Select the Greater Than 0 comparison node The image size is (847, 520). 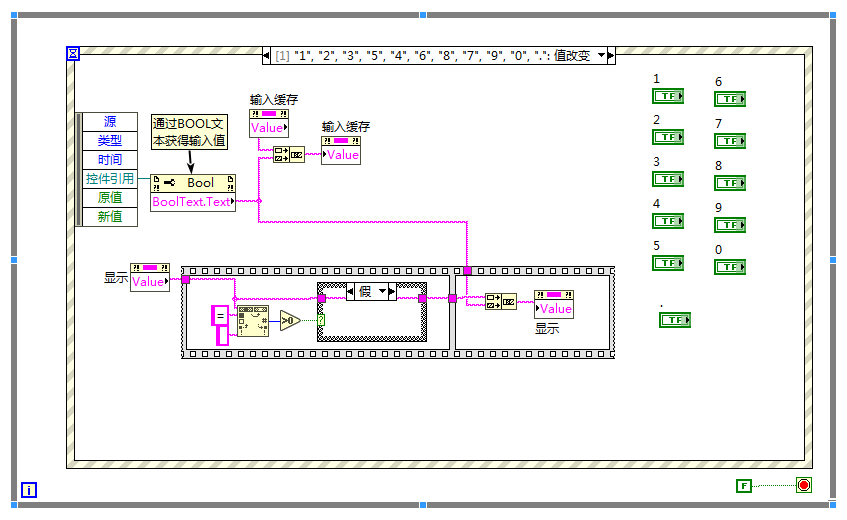point(290,321)
